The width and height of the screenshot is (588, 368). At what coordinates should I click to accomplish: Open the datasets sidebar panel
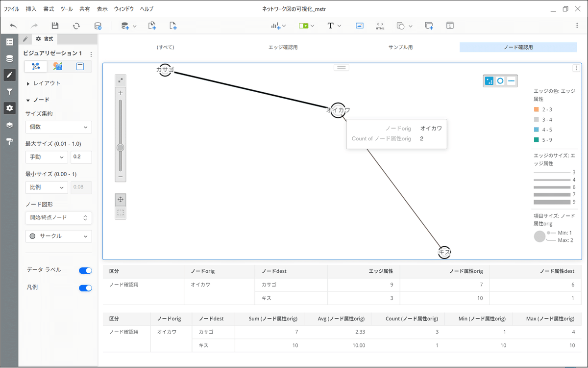9,58
